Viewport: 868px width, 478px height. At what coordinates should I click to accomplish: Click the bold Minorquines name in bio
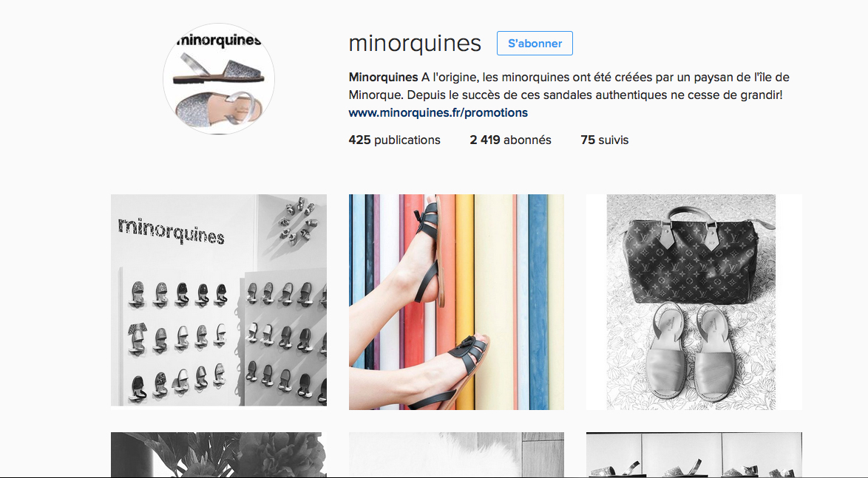click(383, 77)
